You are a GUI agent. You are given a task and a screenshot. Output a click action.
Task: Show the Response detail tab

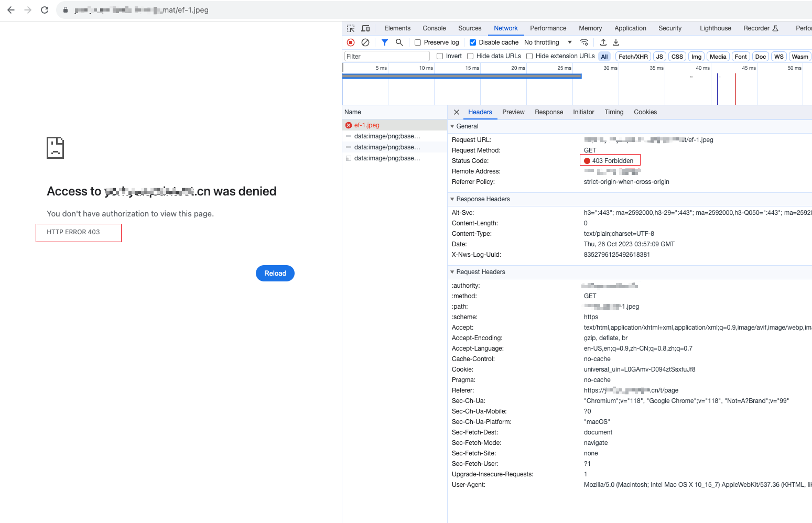click(x=549, y=112)
